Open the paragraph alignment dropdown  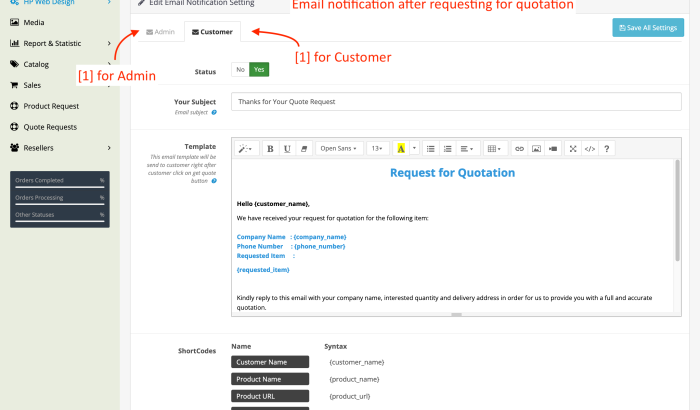pyautogui.click(x=467, y=149)
